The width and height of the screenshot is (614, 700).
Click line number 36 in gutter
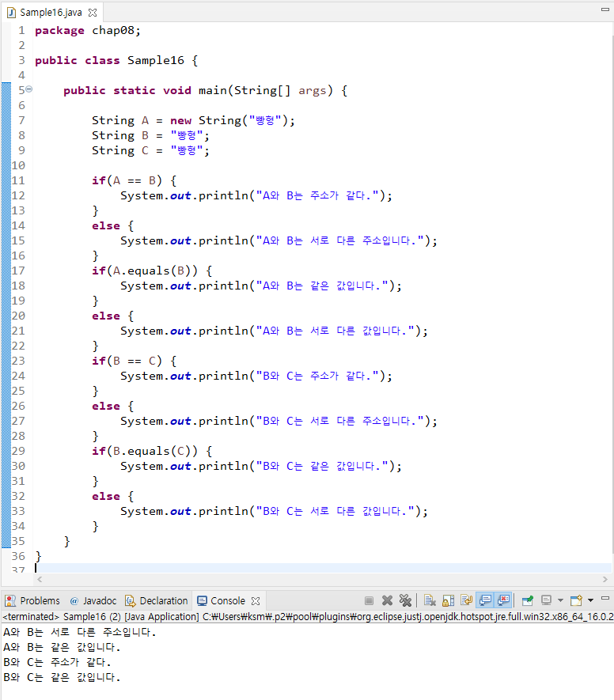pos(19,556)
